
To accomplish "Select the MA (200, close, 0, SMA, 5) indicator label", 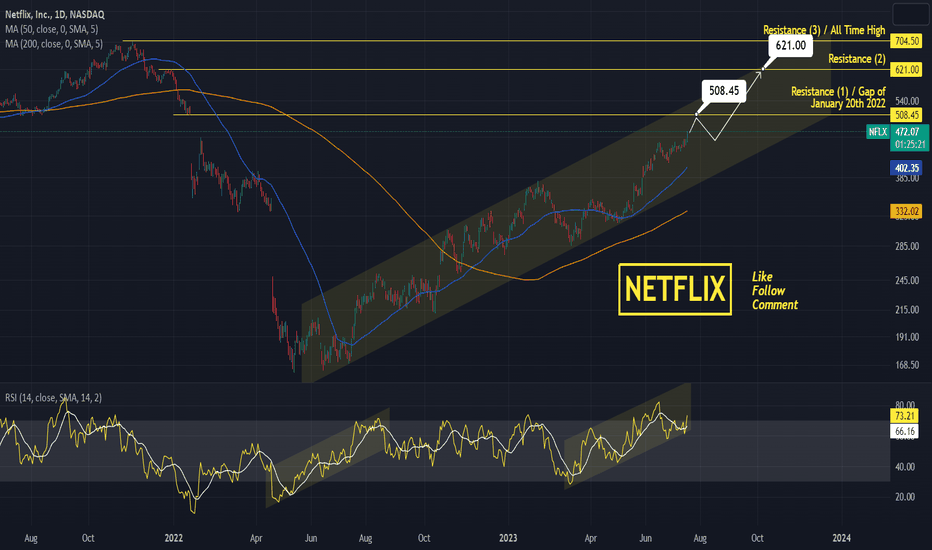I will 54,44.
